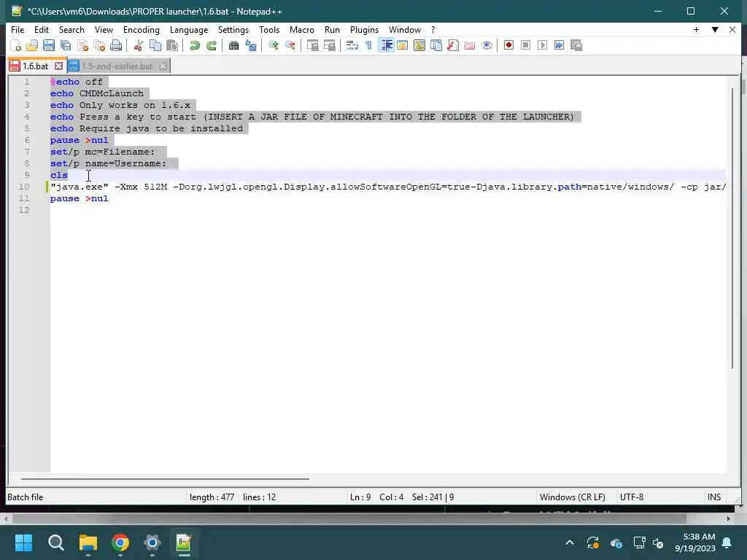Open the Macro menu
The image size is (747, 560).
click(301, 29)
